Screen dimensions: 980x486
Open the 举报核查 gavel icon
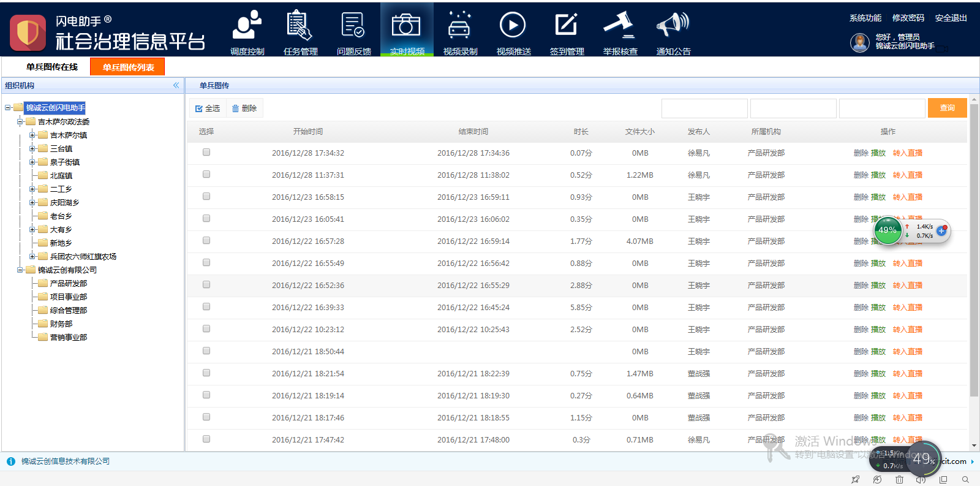[x=620, y=26]
